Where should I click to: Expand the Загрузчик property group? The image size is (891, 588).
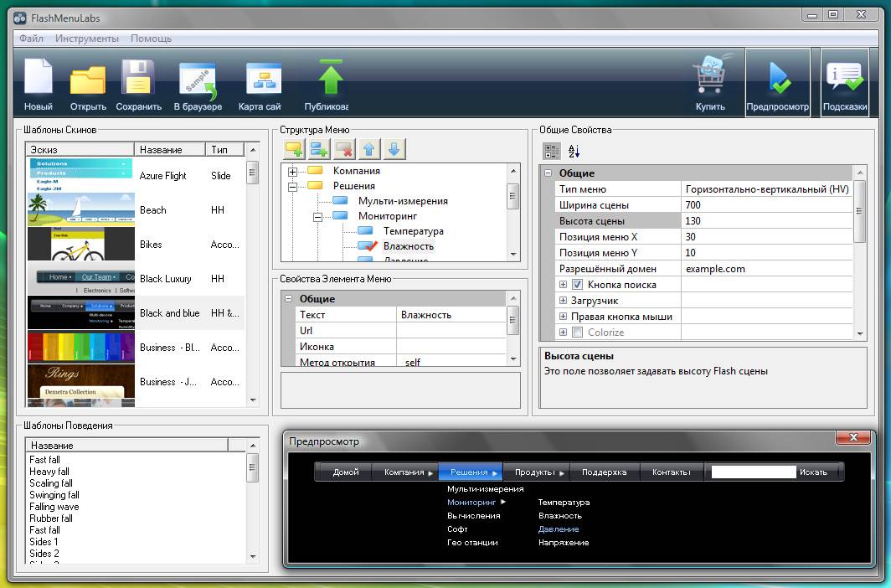(x=564, y=301)
